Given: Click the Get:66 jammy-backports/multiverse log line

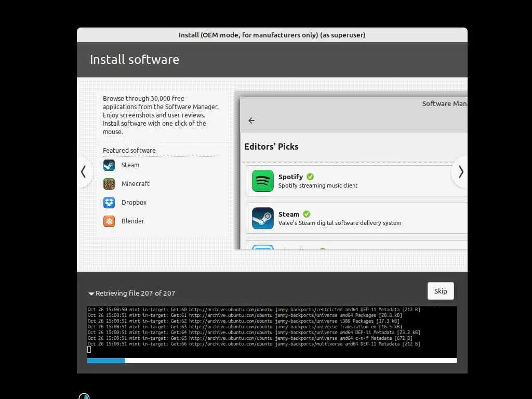Looking at the screenshot, I should (x=254, y=344).
